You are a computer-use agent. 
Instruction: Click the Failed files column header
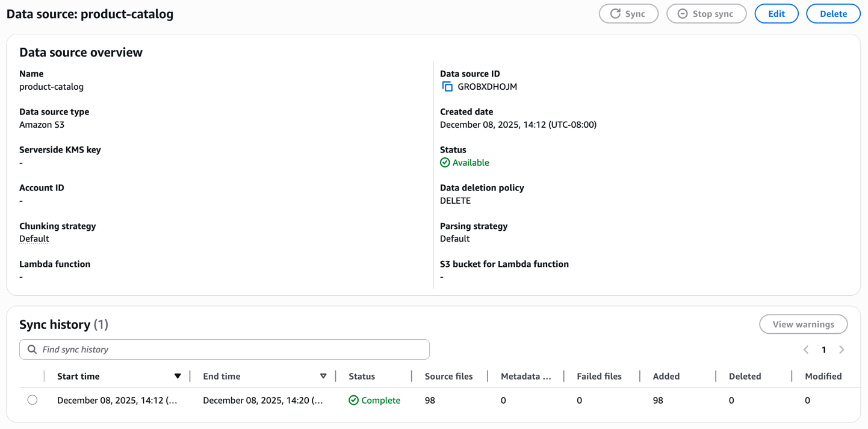pos(599,376)
